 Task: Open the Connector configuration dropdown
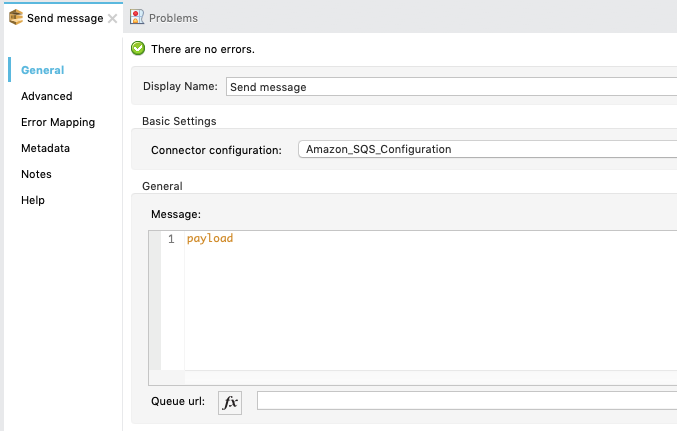click(487, 149)
